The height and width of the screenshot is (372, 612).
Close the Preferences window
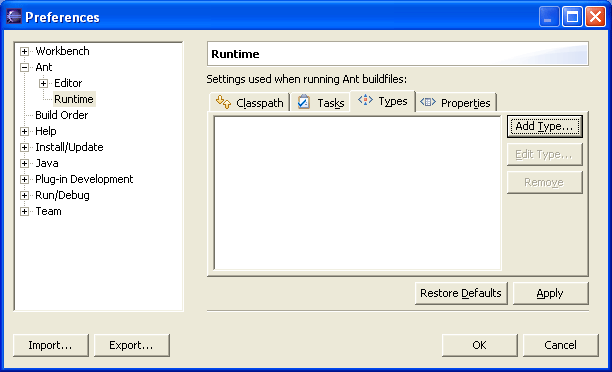[x=595, y=17]
